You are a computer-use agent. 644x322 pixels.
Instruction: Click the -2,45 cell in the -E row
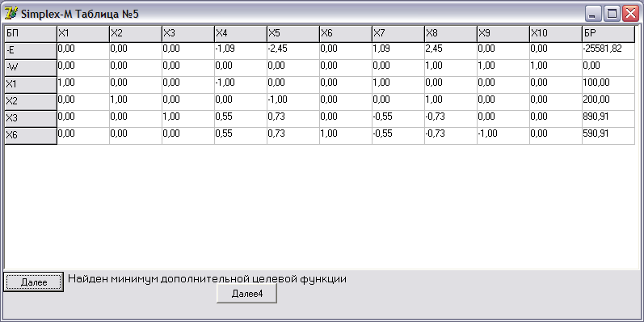(x=293, y=51)
